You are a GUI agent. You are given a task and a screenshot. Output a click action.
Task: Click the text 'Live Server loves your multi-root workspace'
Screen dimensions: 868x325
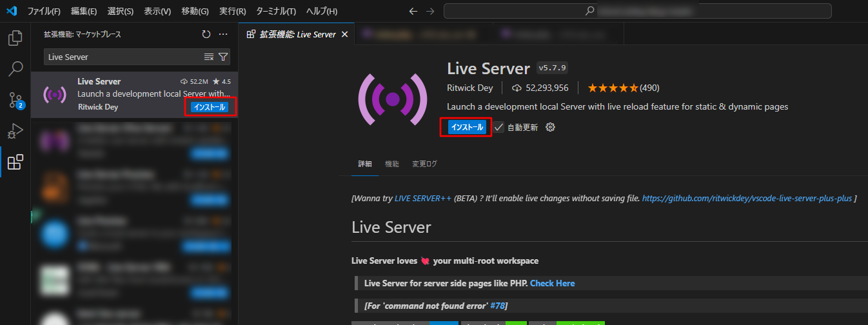[x=445, y=261]
